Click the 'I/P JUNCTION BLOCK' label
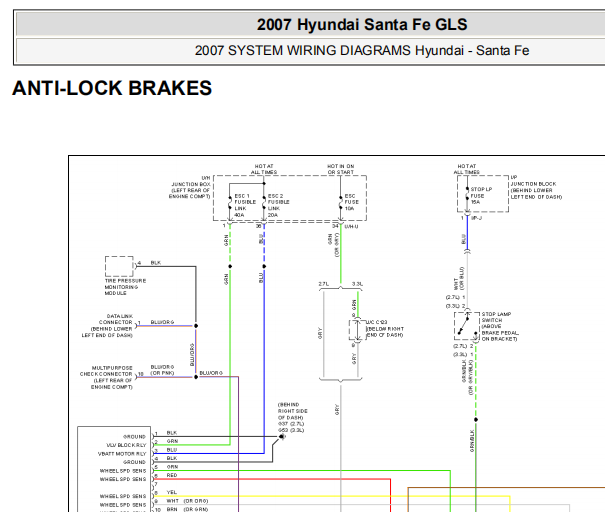605x512 pixels. (x=533, y=181)
